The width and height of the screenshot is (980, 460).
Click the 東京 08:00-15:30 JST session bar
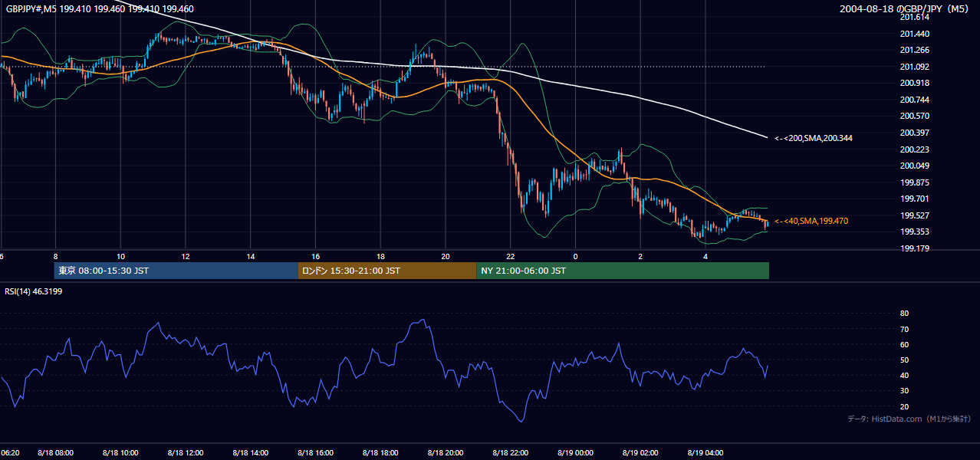[176, 271]
